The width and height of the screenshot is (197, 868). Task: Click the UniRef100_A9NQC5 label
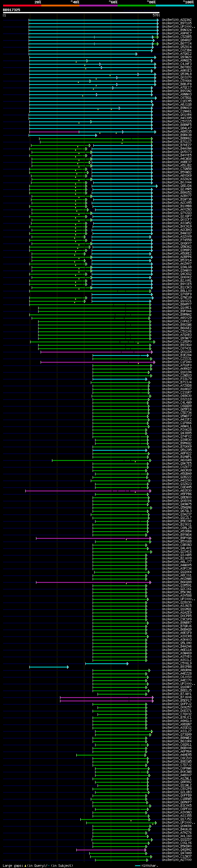(177, 60)
